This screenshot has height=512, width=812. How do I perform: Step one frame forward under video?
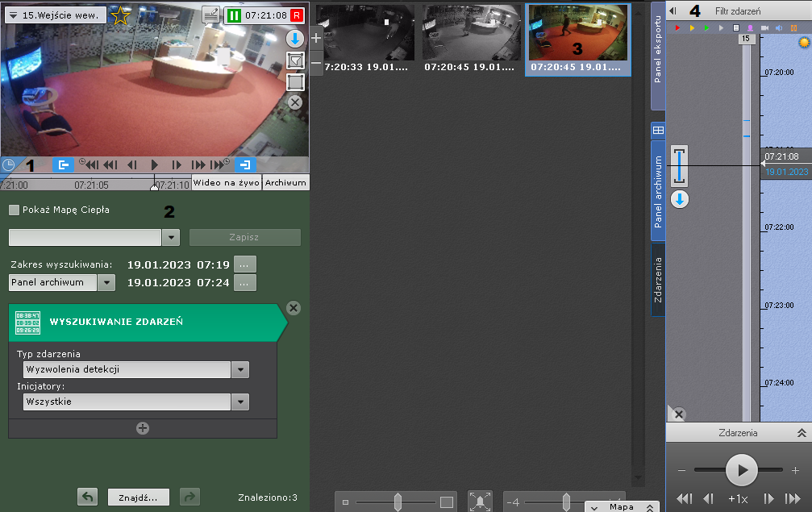point(176,165)
